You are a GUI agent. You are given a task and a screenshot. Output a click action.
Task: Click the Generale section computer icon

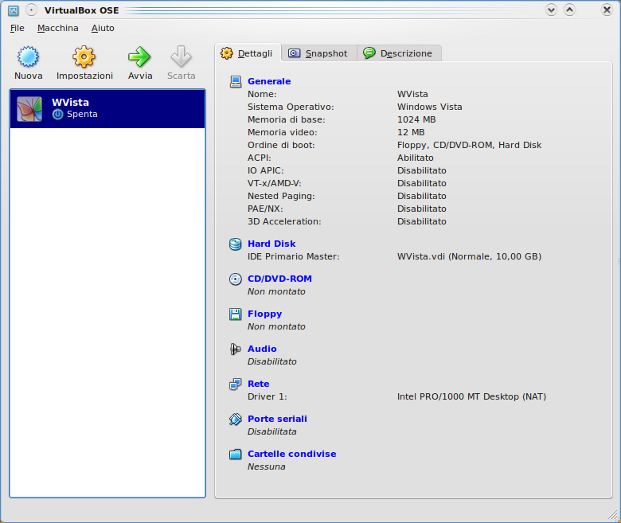[x=235, y=82]
